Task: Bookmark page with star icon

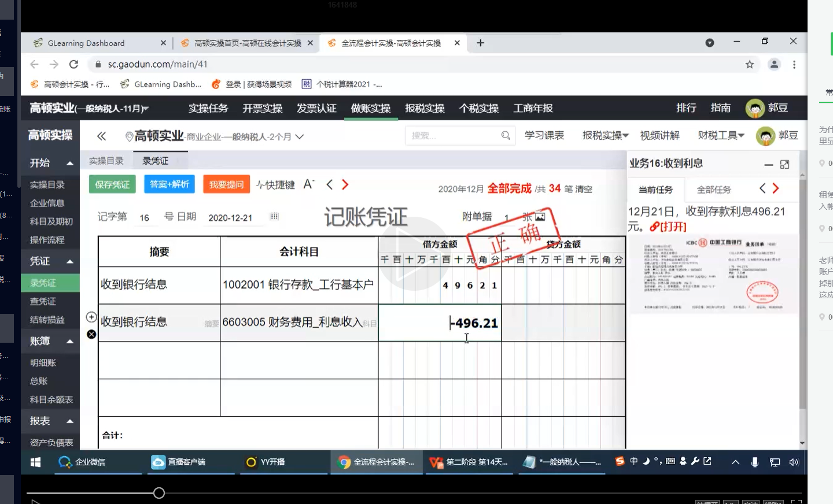Action: click(750, 64)
